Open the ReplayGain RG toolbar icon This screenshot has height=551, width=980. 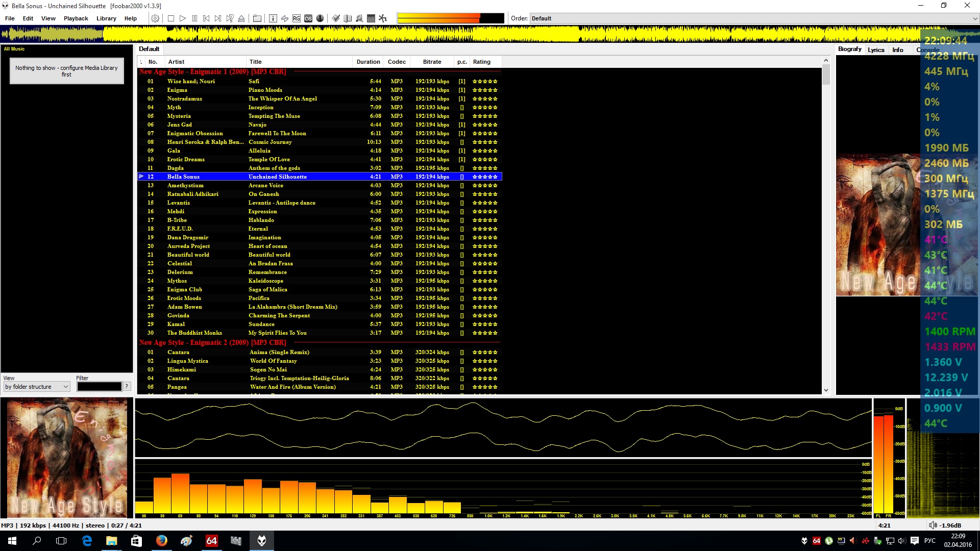tap(297, 18)
